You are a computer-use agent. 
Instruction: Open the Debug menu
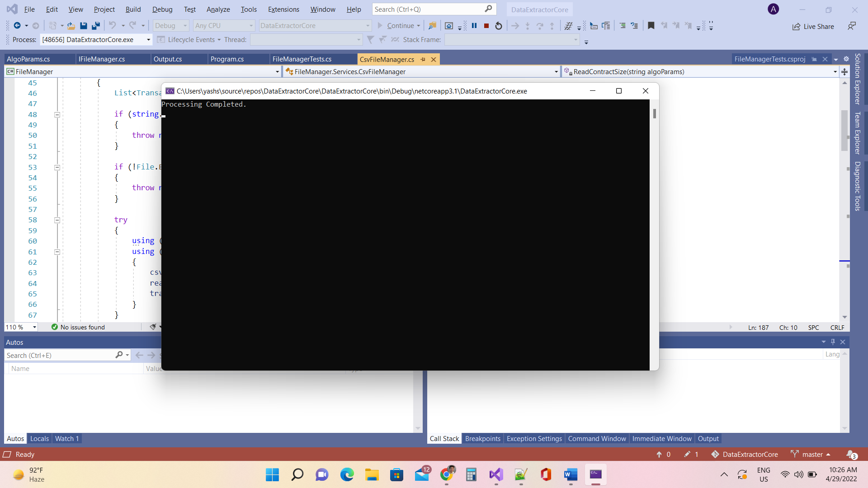click(x=162, y=9)
